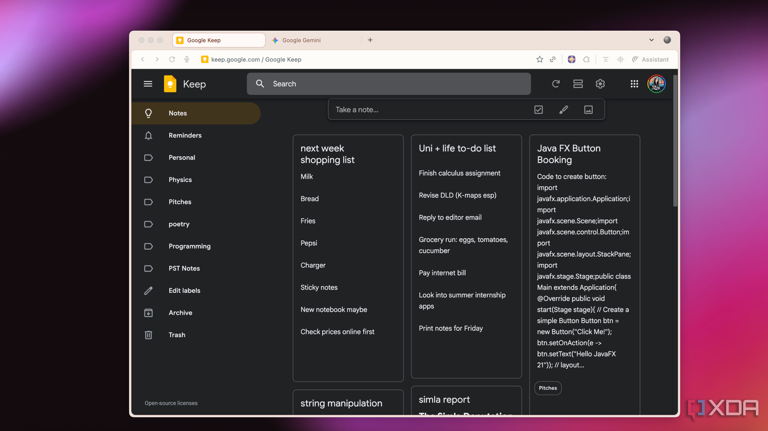
Task: Click the Sticky notes list item
Action: click(319, 287)
